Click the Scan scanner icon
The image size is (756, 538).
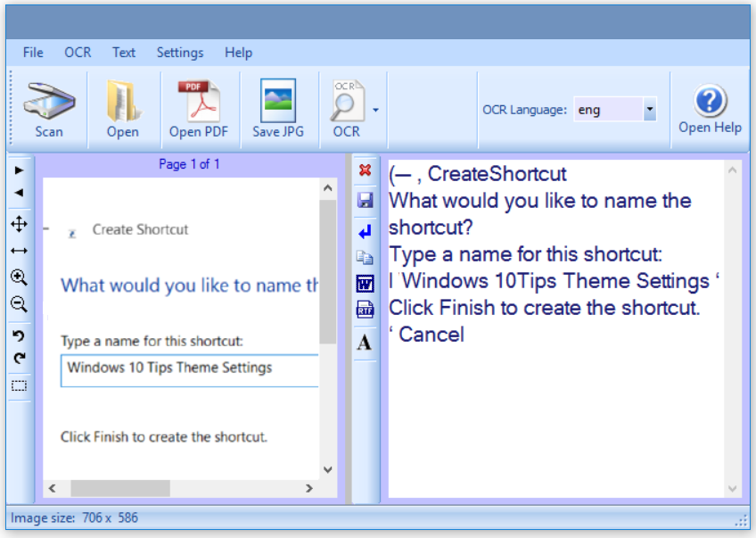point(49,101)
